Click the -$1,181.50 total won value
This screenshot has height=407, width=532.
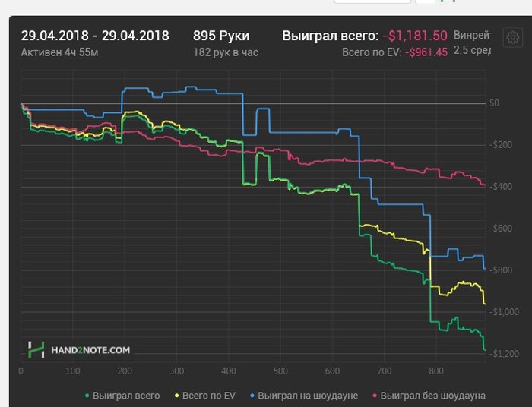pos(415,36)
